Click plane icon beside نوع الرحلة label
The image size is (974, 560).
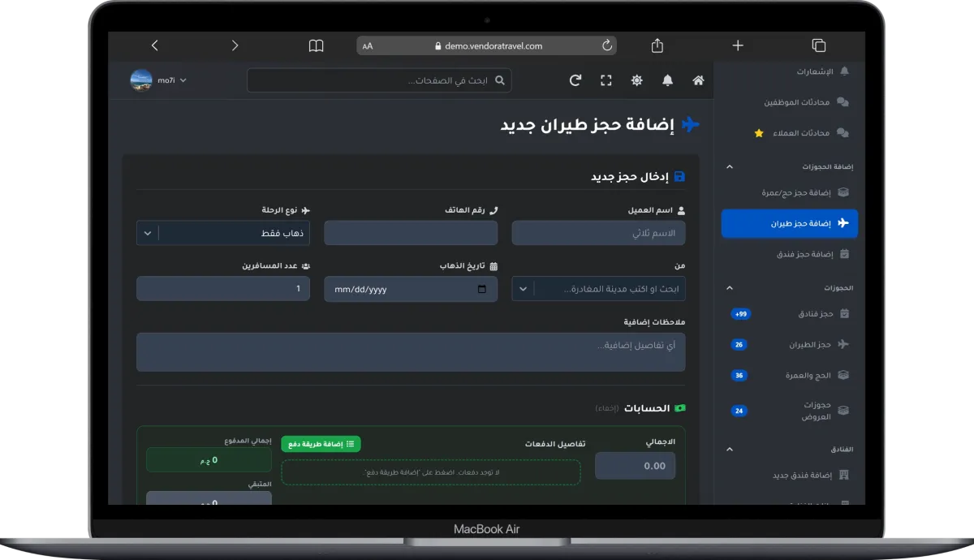tap(306, 210)
